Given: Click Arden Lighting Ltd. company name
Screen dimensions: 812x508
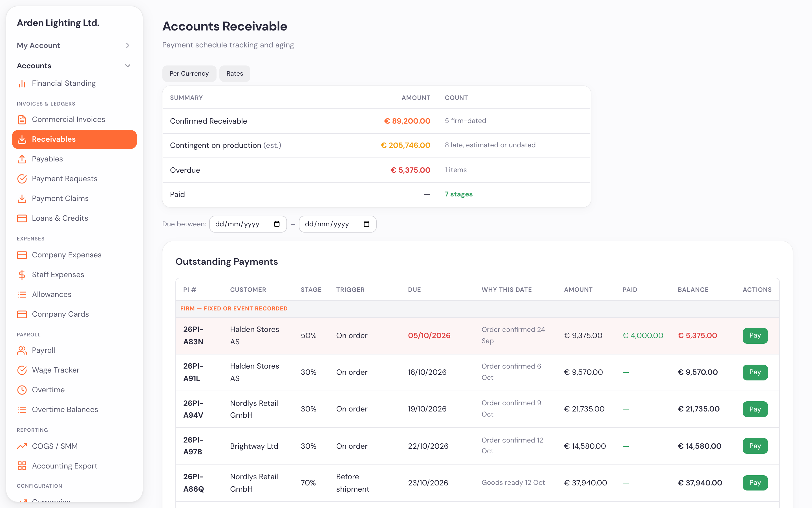Looking at the screenshot, I should (58, 23).
